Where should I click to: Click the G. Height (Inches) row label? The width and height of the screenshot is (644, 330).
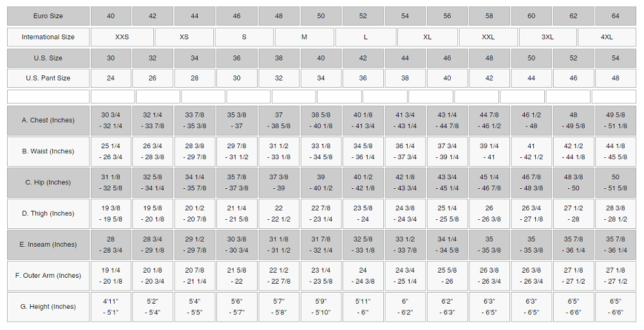pos(48,307)
